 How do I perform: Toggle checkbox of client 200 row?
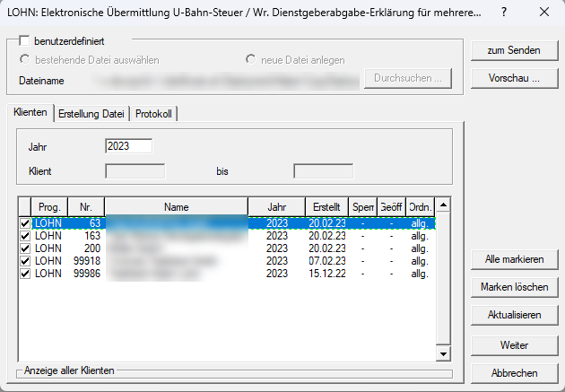click(25, 248)
